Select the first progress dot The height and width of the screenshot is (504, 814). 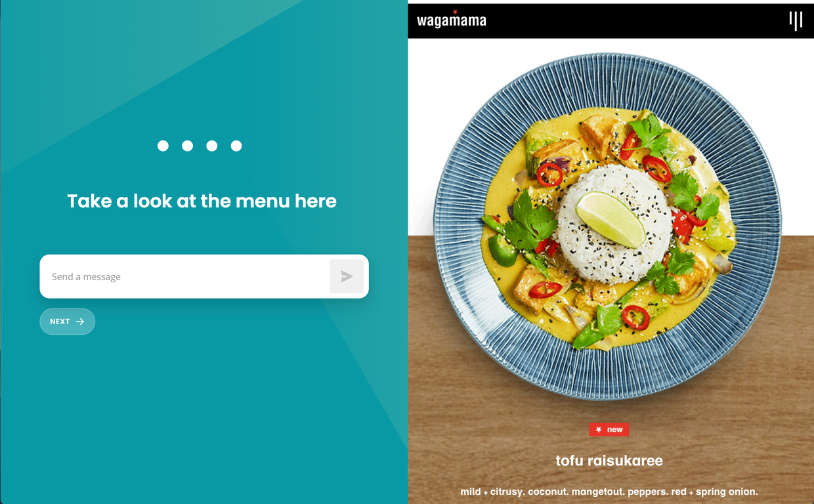click(x=163, y=146)
